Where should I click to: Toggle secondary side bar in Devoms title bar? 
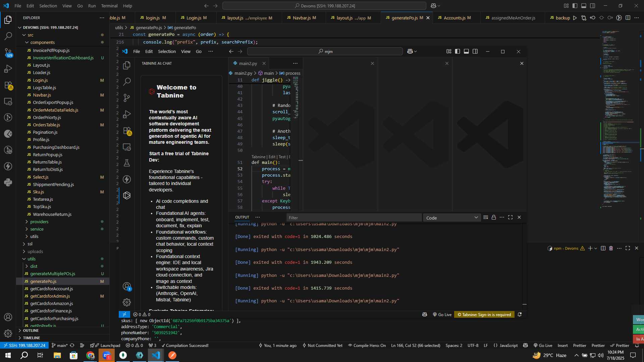click(x=593, y=6)
